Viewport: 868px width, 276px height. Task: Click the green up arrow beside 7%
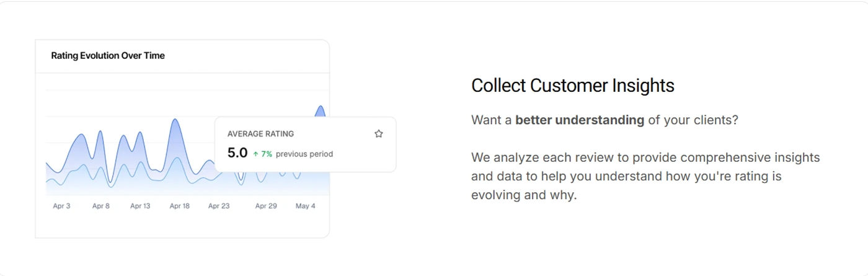coord(255,154)
